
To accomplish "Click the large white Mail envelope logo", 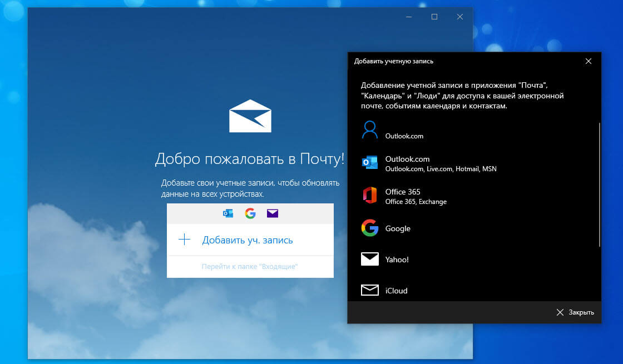I will point(250,116).
